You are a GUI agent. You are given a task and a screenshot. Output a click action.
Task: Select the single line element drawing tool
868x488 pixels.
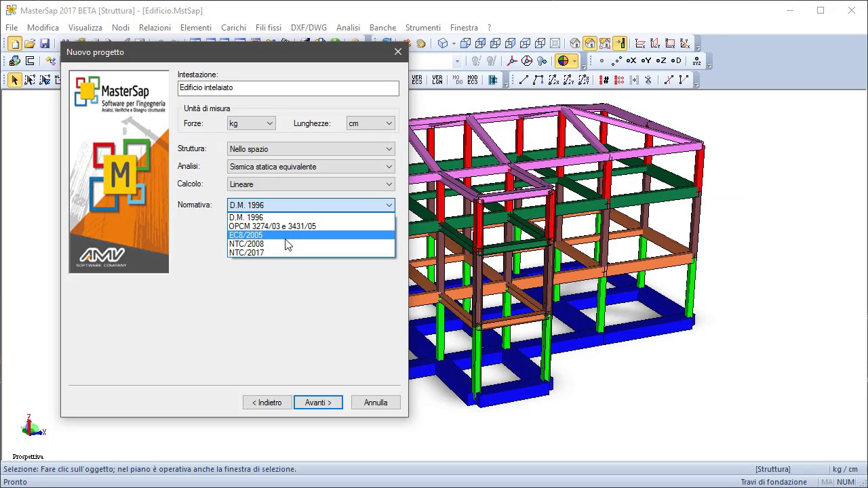point(524,80)
